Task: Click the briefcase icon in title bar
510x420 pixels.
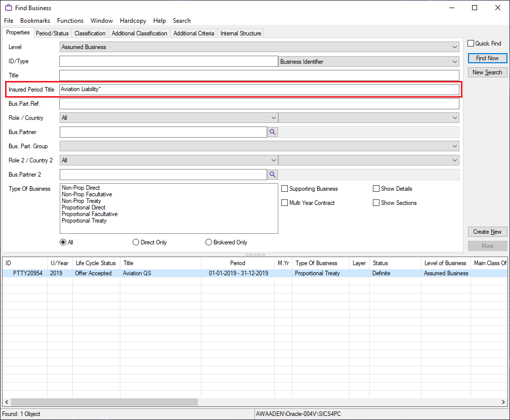Action: (x=9, y=8)
